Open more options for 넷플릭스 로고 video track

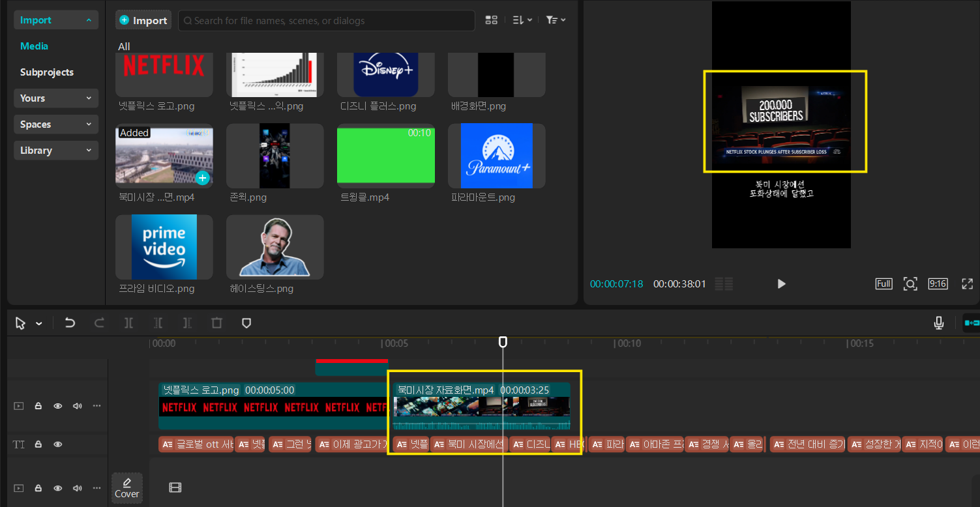(x=97, y=406)
